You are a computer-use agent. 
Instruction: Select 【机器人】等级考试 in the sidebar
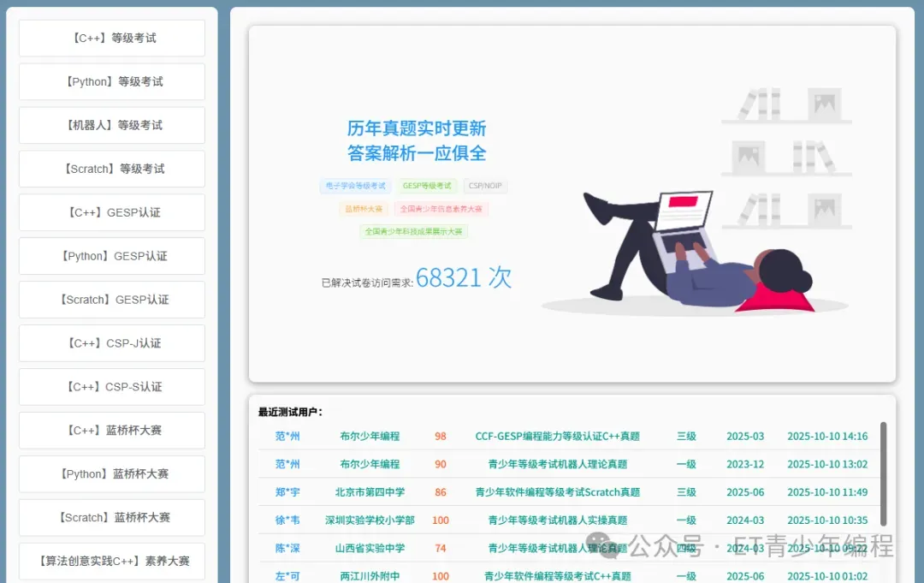[112, 126]
